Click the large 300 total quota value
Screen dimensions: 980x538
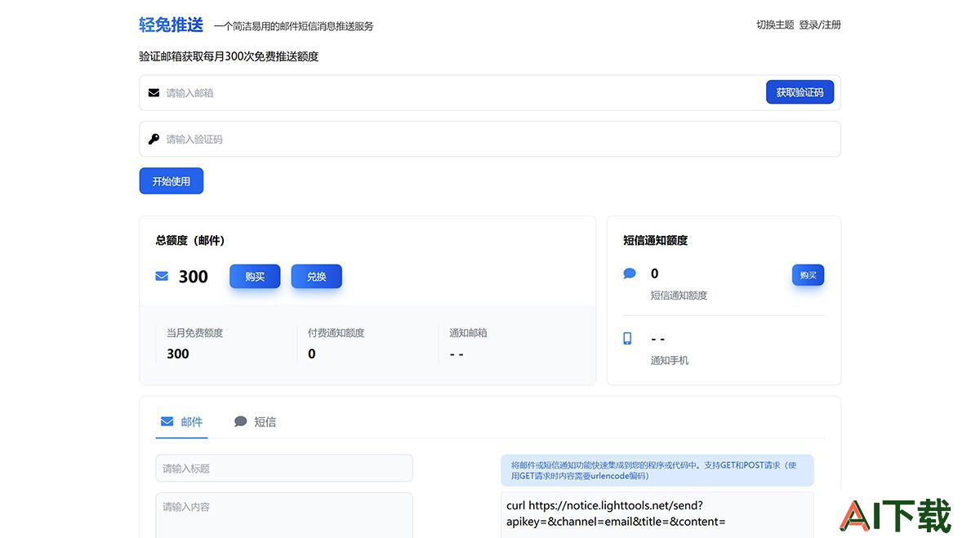(194, 277)
